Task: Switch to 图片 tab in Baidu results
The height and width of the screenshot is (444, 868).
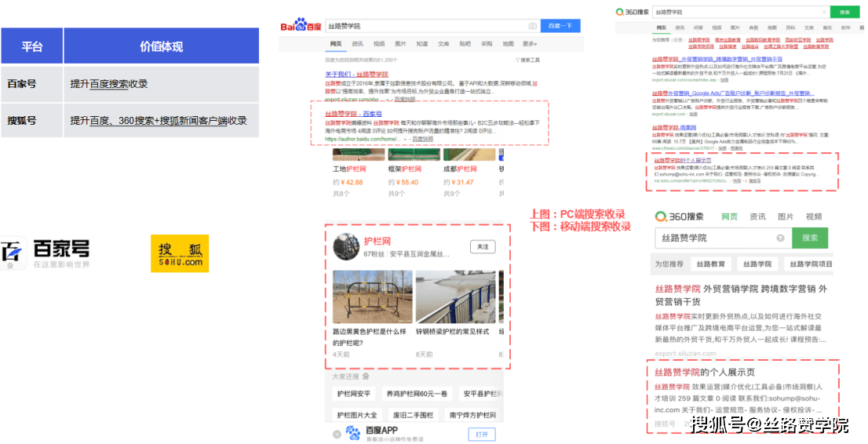Action: click(x=400, y=44)
